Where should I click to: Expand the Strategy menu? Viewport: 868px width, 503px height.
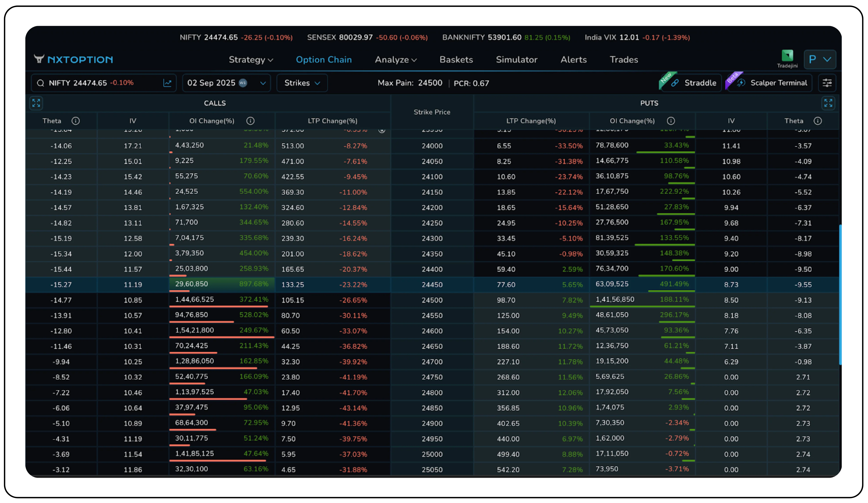click(x=251, y=59)
